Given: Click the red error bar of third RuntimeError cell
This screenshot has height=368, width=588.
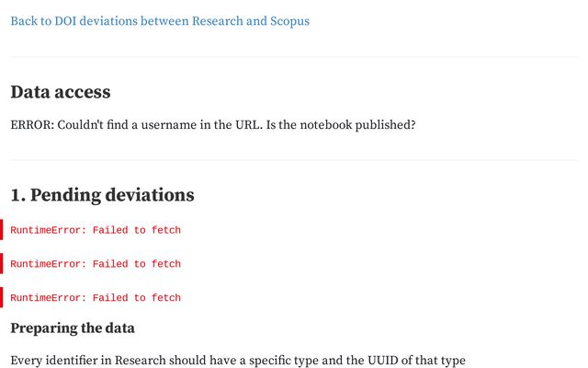Looking at the screenshot, I should coord(2,297).
